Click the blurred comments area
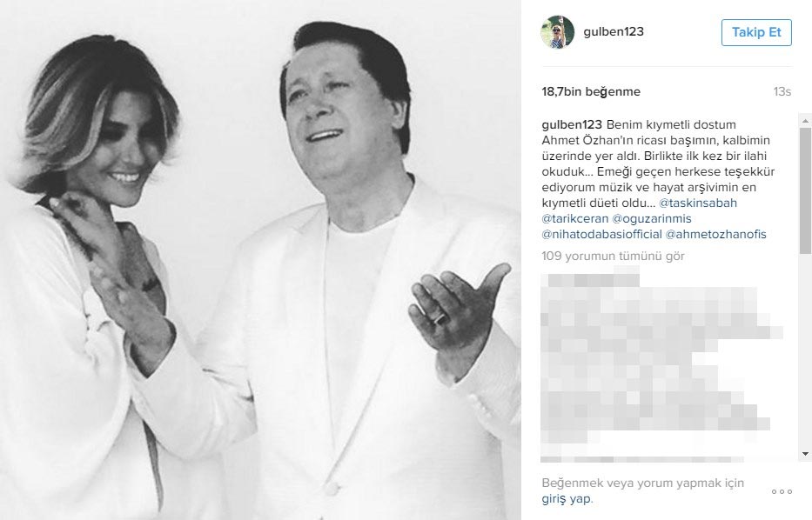812x520 pixels. (x=661, y=363)
